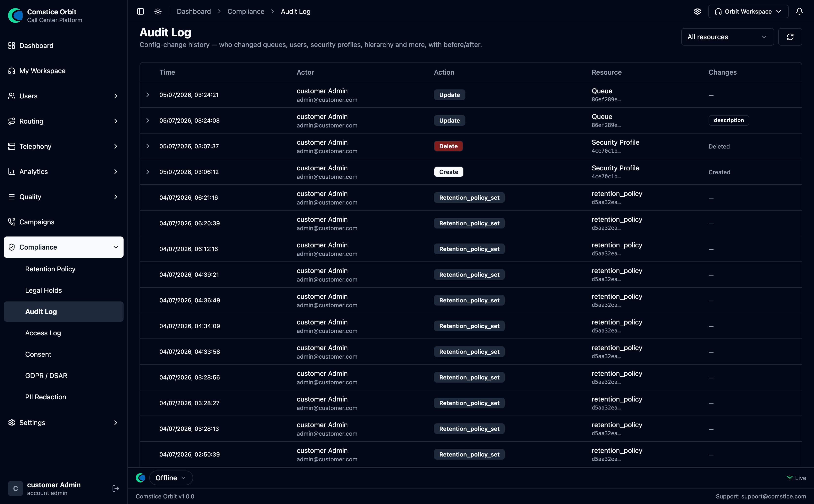This screenshot has width=814, height=504.
Task: Click the My Workspace headset icon
Action: tap(12, 71)
